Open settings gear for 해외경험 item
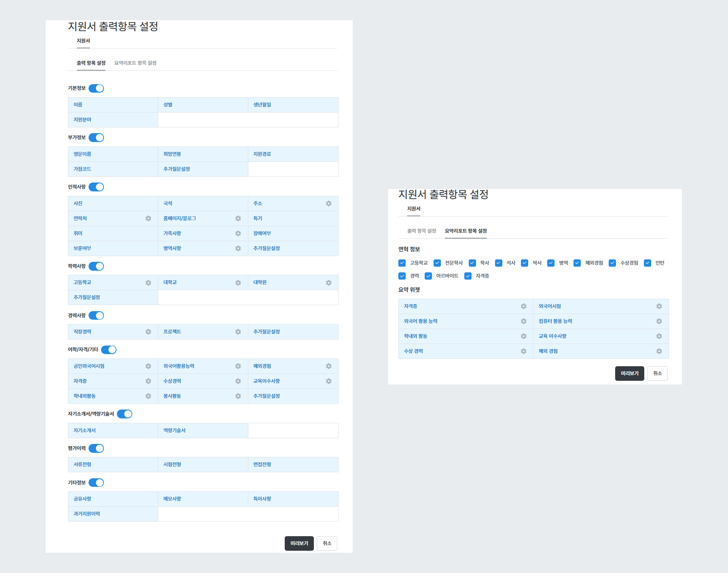This screenshot has width=728, height=573. coord(328,366)
